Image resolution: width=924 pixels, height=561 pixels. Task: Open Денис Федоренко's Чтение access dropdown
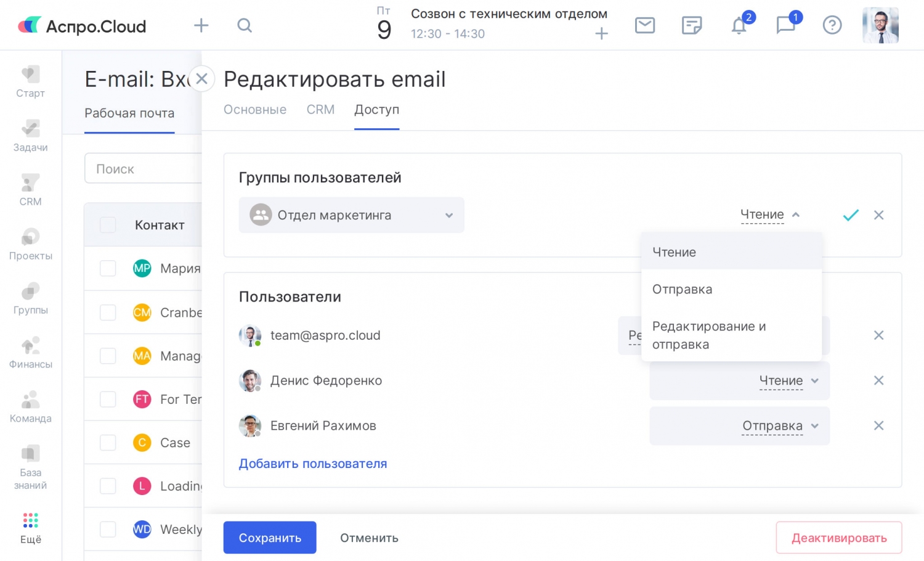pos(788,381)
